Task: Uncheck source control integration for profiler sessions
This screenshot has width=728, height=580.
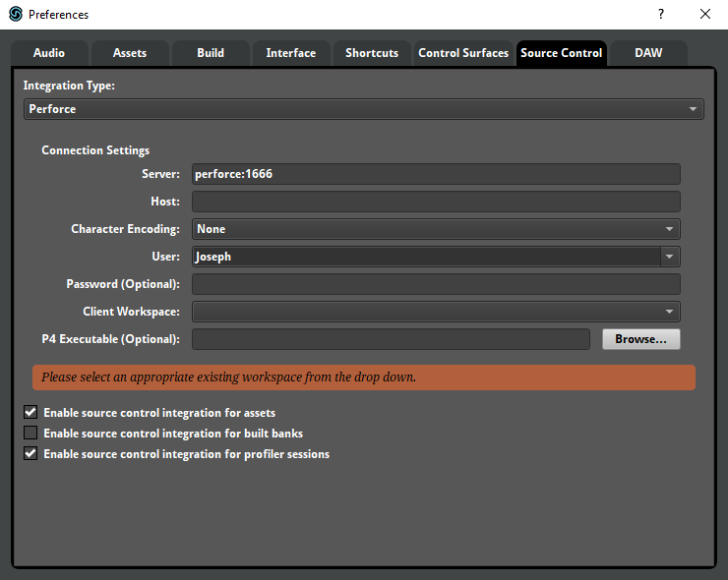Action: 30,454
